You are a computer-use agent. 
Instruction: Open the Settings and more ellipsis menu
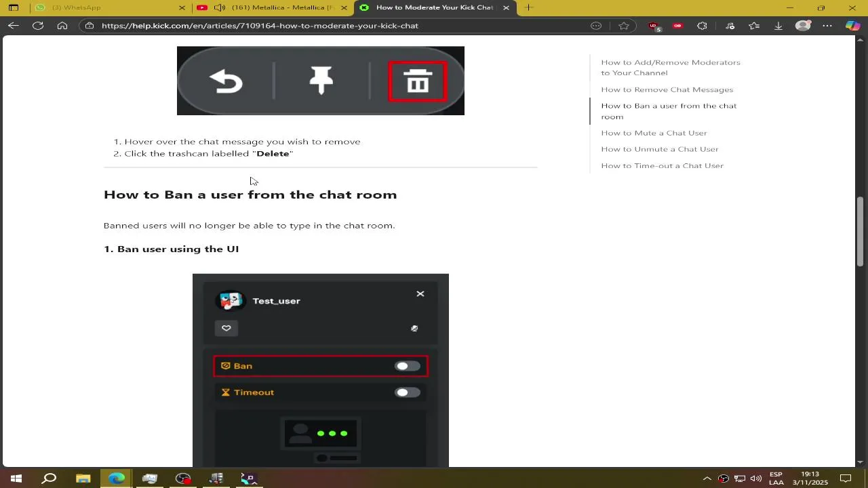pyautogui.click(x=827, y=26)
